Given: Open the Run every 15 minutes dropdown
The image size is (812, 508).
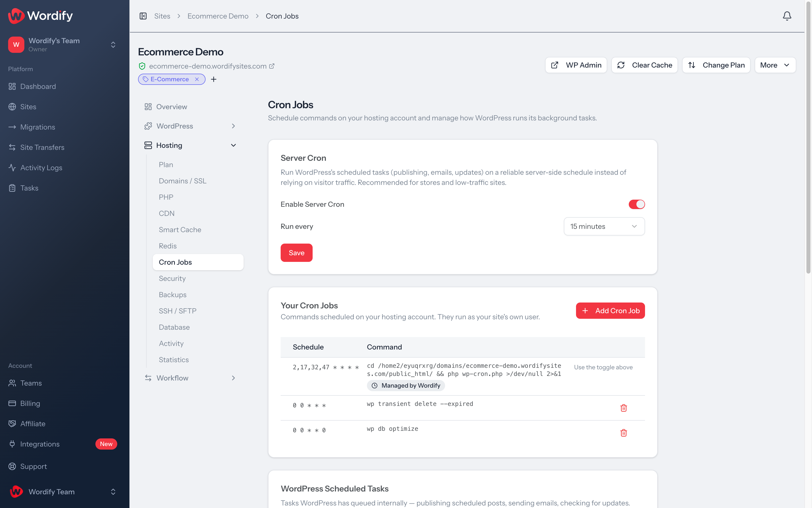Looking at the screenshot, I should point(604,227).
